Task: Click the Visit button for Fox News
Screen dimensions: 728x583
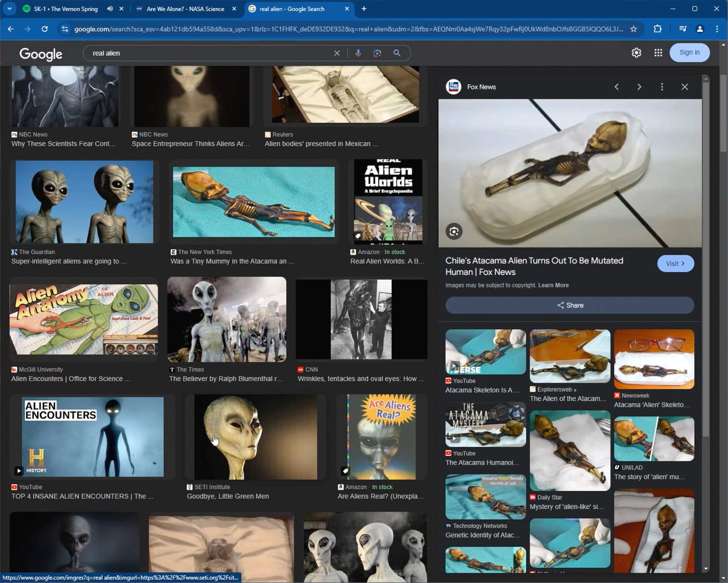Action: [676, 263]
